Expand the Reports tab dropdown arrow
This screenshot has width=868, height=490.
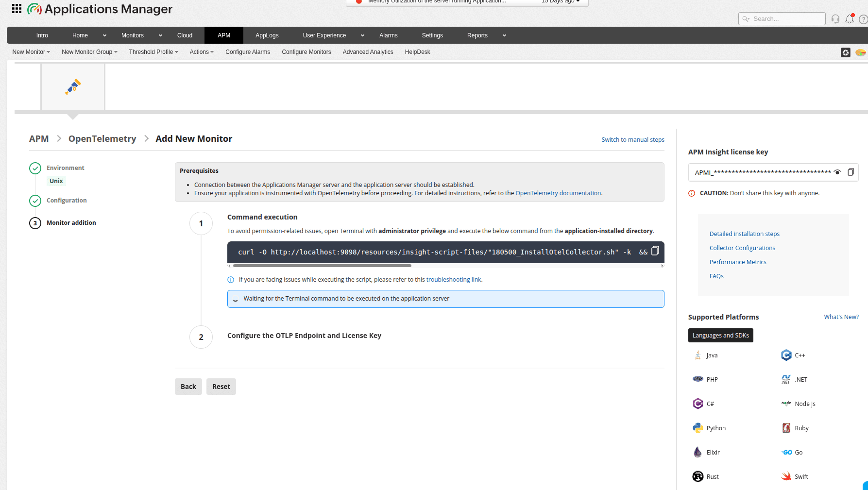click(x=504, y=35)
